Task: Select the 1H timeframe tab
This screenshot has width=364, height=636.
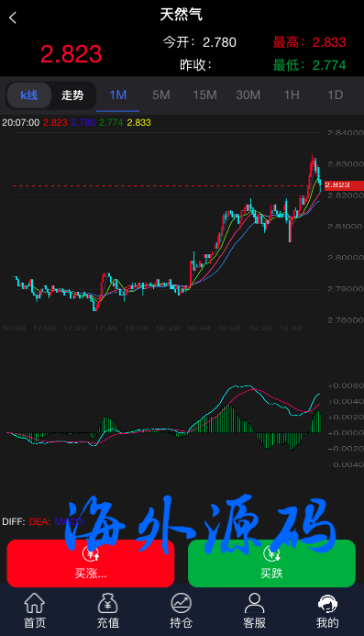Action: [292, 95]
